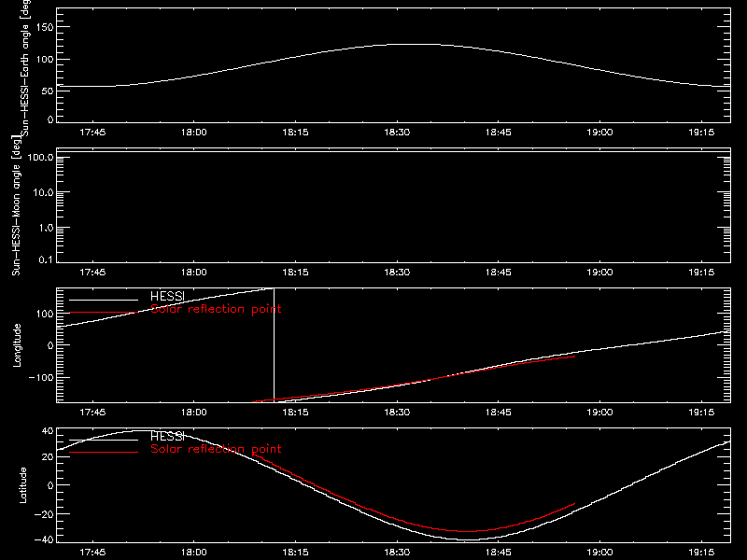
Task: Click peak of the Earth angle curve
Action: (x=416, y=44)
